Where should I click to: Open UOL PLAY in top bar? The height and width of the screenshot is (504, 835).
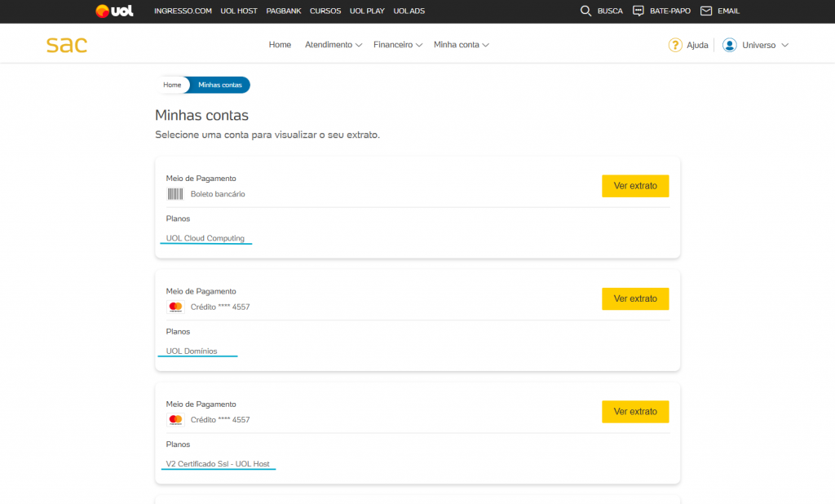(x=367, y=11)
